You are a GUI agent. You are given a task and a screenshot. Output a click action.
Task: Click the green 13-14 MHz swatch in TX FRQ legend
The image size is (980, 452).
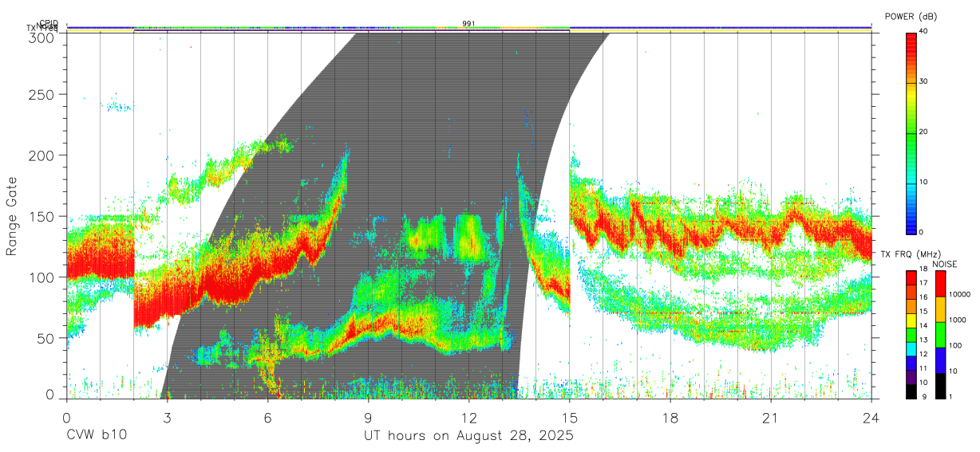(910, 334)
